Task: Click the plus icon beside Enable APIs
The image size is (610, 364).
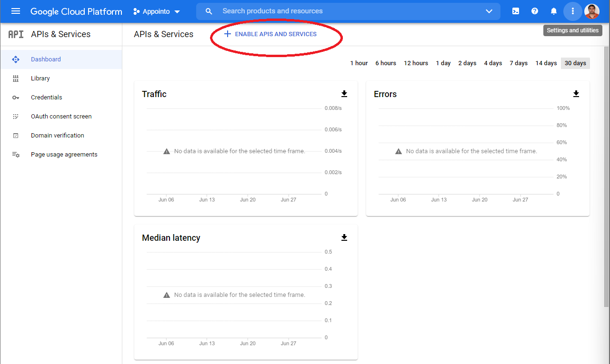Action: (228, 34)
